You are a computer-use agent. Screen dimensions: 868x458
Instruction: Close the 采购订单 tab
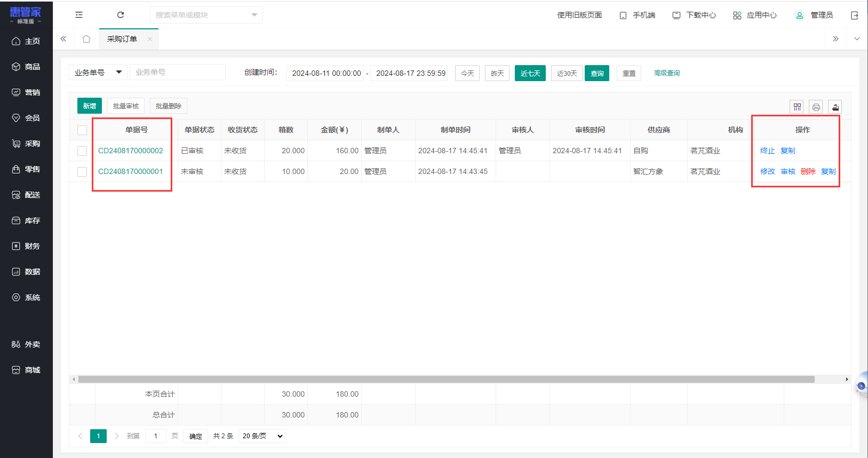pyautogui.click(x=150, y=39)
